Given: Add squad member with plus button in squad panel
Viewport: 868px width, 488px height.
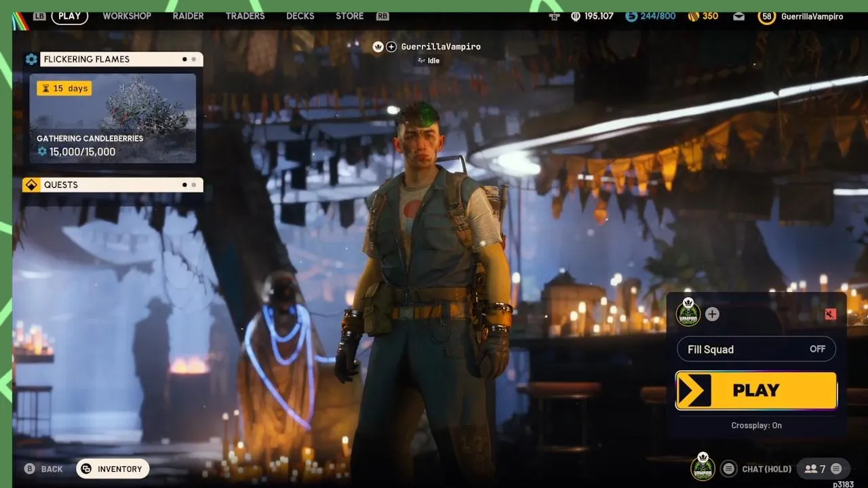Looking at the screenshot, I should click(x=712, y=314).
